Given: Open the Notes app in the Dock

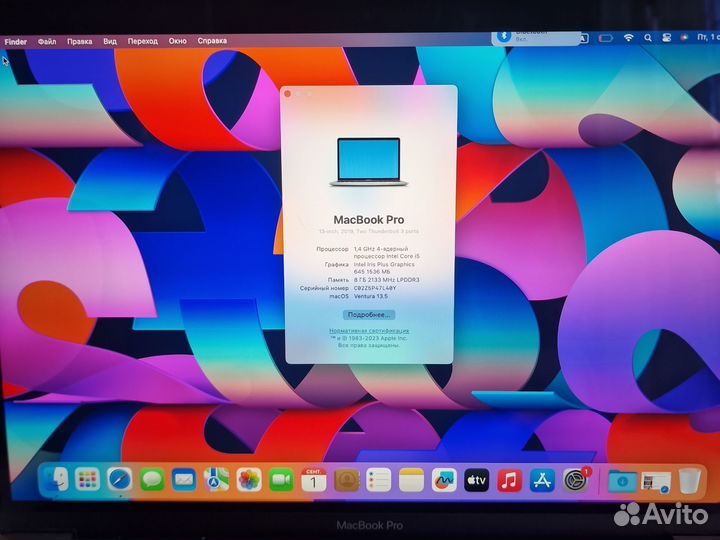Looking at the screenshot, I should point(411,480).
